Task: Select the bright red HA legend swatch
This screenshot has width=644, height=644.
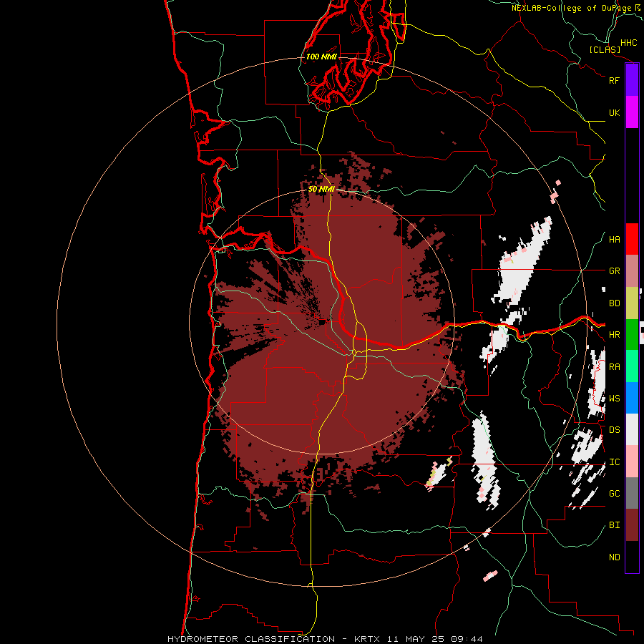Action: pos(632,239)
